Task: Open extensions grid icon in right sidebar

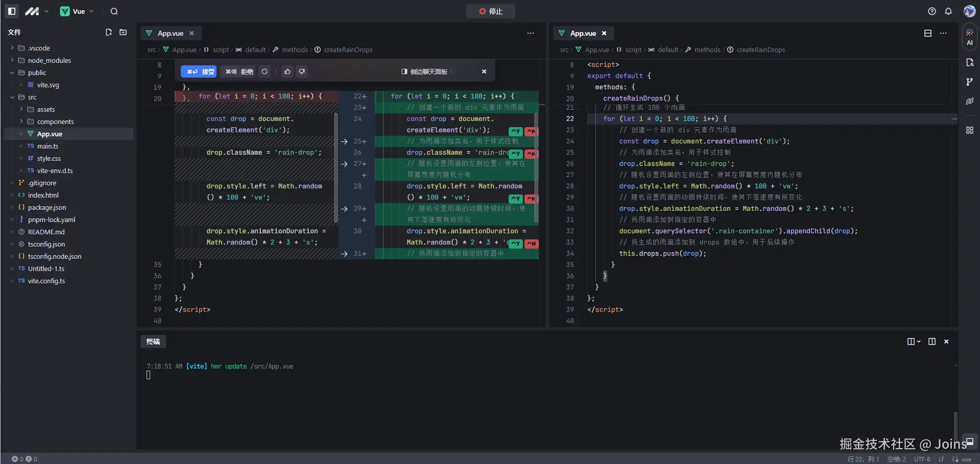Action: click(x=969, y=130)
